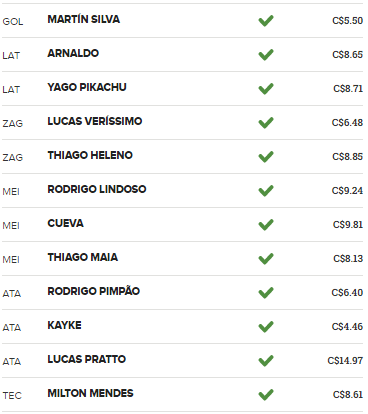Image resolution: width=368 pixels, height=414 pixels.
Task: Toggle Lucas Pratto's green check status
Action: [x=266, y=361]
